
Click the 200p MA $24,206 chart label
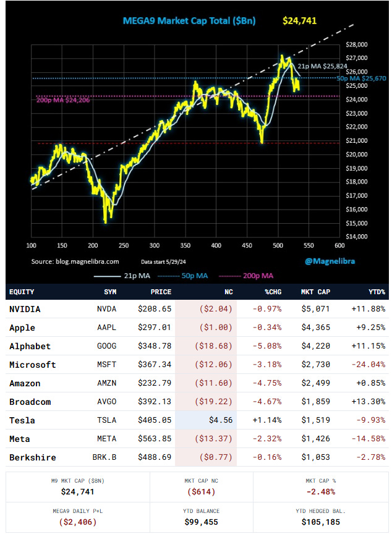(x=63, y=100)
